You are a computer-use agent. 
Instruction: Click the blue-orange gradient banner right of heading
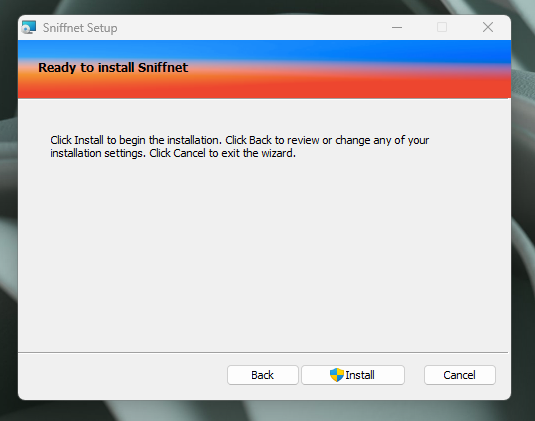pyautogui.click(x=348, y=69)
